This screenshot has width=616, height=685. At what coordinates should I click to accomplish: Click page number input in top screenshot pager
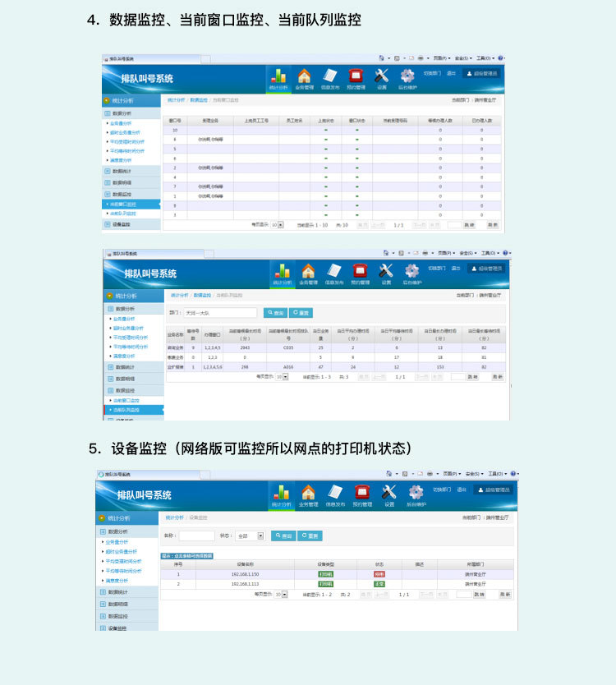tap(455, 224)
